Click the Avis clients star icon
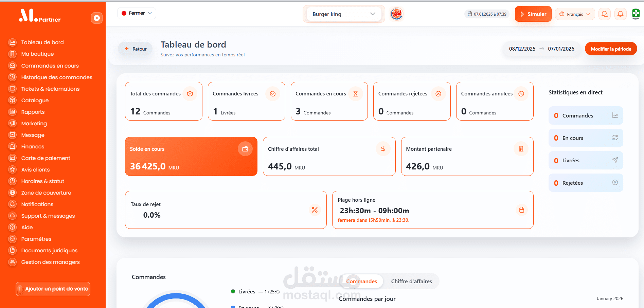Viewport: 644px width, 308px height. click(x=13, y=169)
